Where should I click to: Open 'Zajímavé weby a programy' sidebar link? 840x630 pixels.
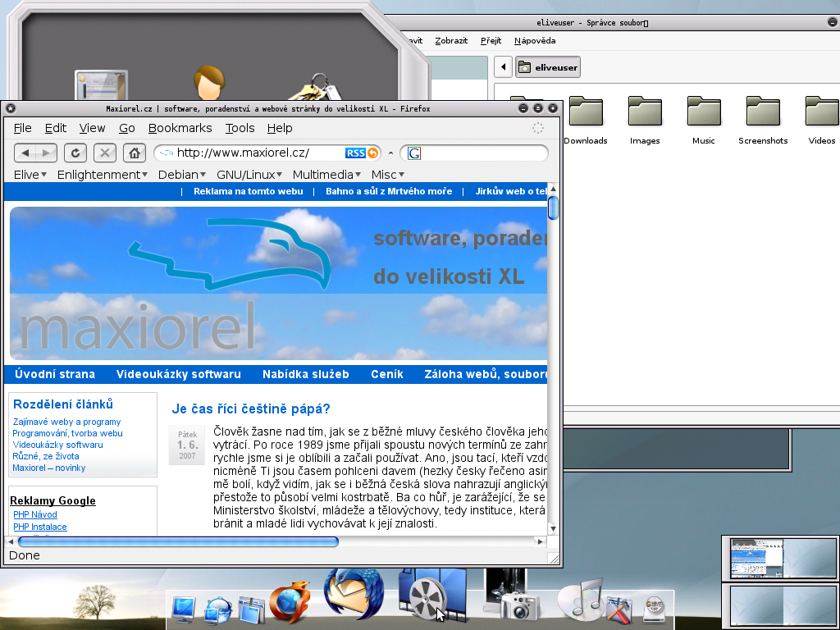(66, 422)
